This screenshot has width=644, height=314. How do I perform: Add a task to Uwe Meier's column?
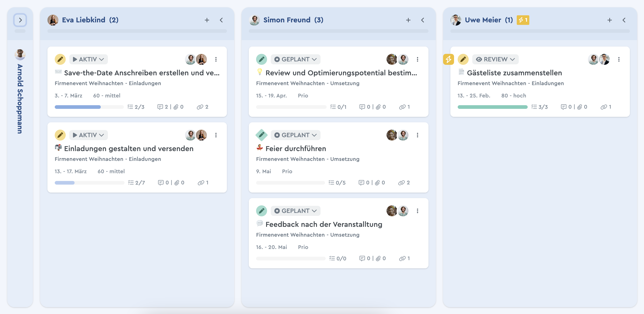(610, 20)
